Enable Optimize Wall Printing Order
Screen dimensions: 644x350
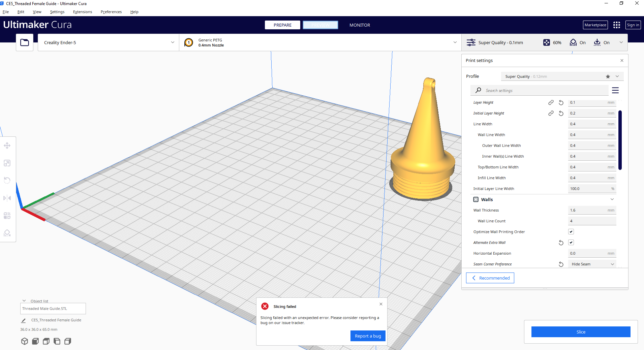(x=571, y=231)
